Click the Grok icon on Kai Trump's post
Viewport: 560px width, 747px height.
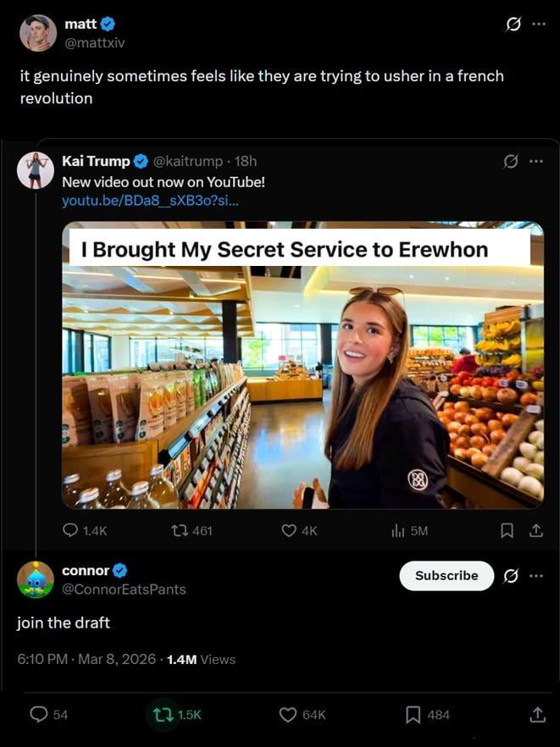pos(511,161)
